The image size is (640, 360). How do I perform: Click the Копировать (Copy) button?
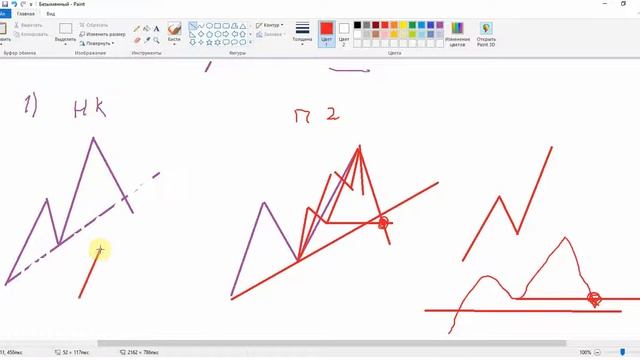point(31,34)
